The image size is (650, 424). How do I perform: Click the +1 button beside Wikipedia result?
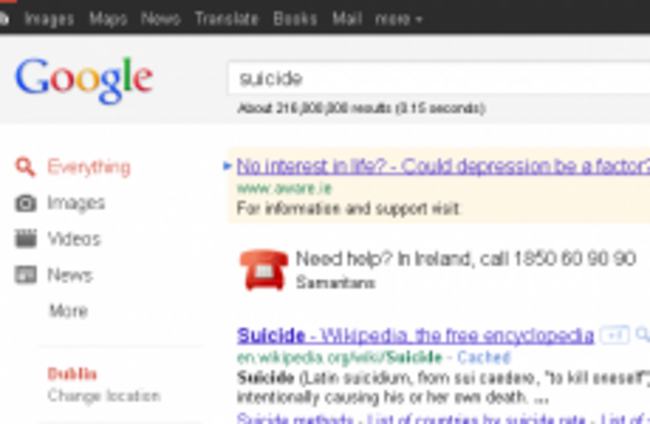[x=615, y=334]
